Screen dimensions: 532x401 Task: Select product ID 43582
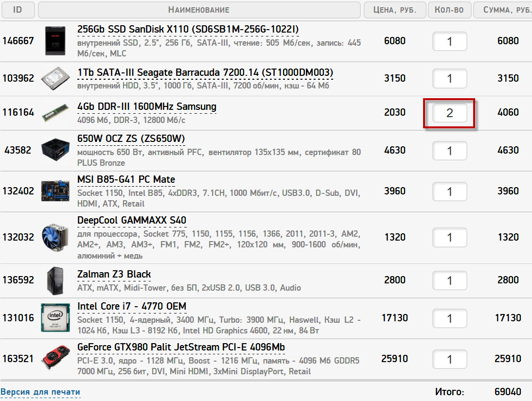pyautogui.click(x=18, y=150)
